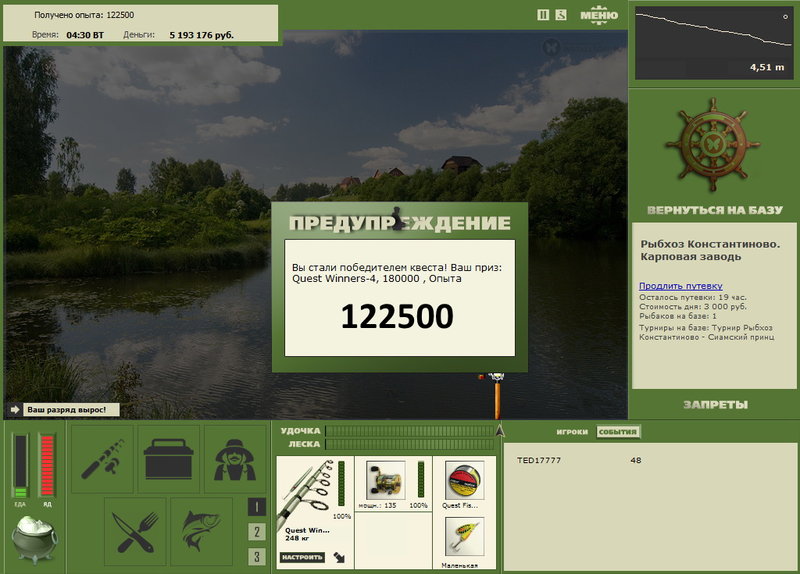Screen dimensions: 800x574
Task: Click the ЕДА hunger gauge
Action: (20, 465)
